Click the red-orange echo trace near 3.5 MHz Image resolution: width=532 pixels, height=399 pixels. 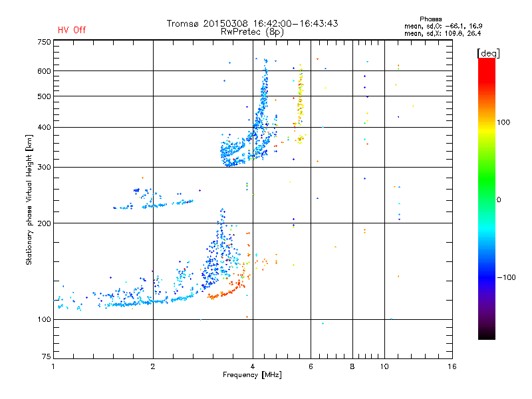227,291
